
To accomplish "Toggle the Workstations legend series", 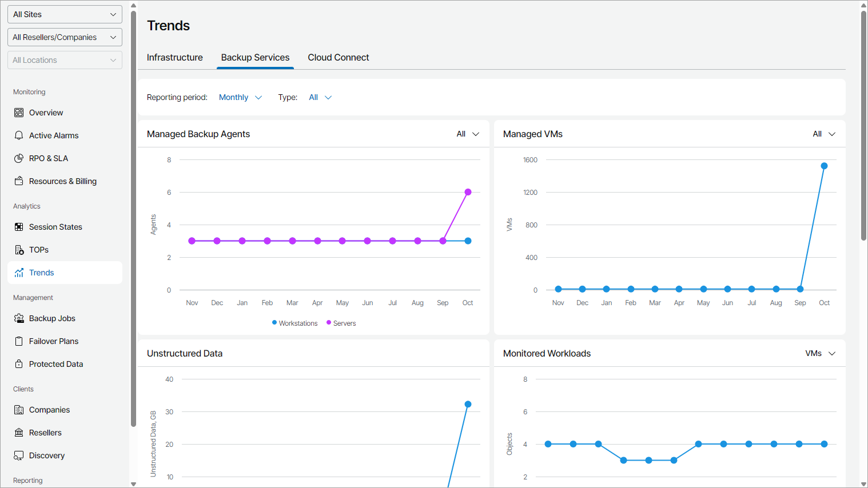I will 294,323.
